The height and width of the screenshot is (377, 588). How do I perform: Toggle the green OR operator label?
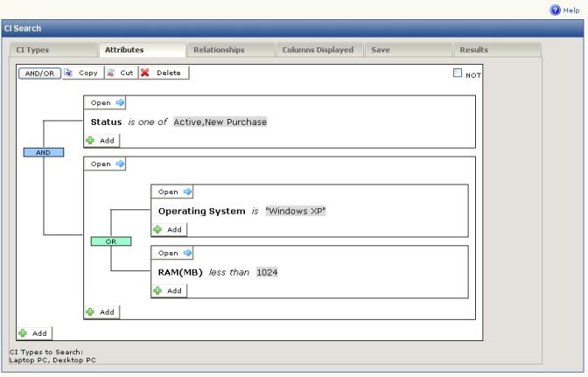point(111,241)
